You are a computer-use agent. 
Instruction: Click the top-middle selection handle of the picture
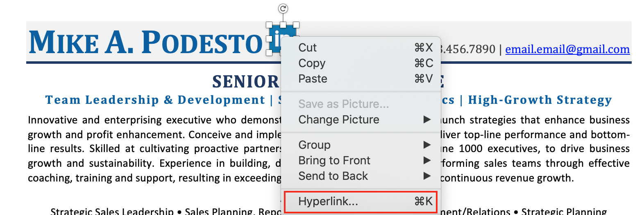pyautogui.click(x=283, y=25)
